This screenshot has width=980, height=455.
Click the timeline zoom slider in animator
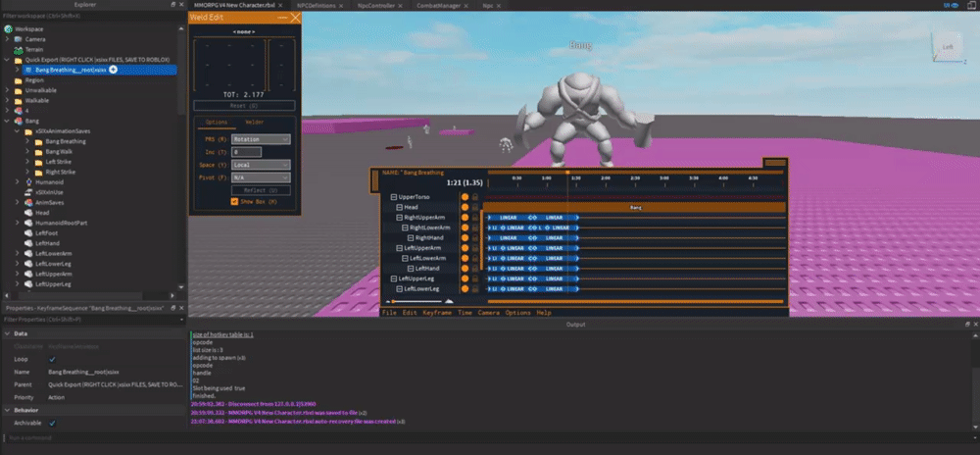pyautogui.click(x=416, y=302)
